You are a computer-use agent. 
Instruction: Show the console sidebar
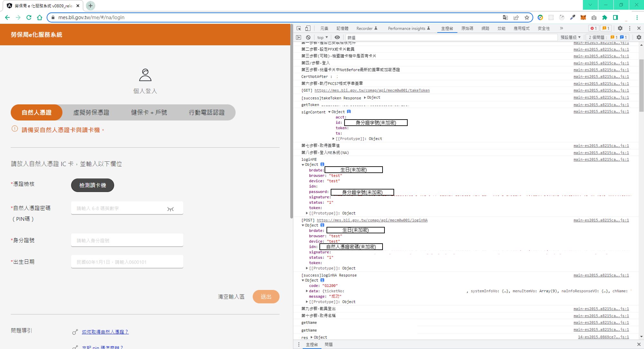pyautogui.click(x=299, y=37)
